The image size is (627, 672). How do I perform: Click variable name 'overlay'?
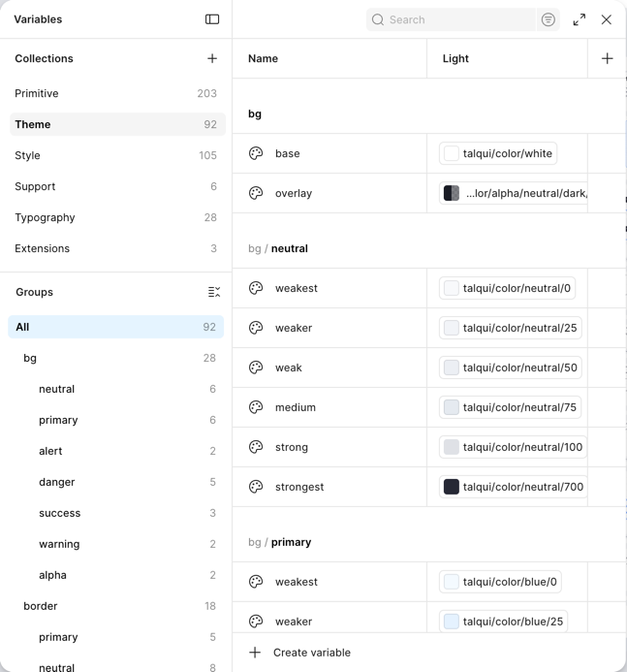[294, 193]
